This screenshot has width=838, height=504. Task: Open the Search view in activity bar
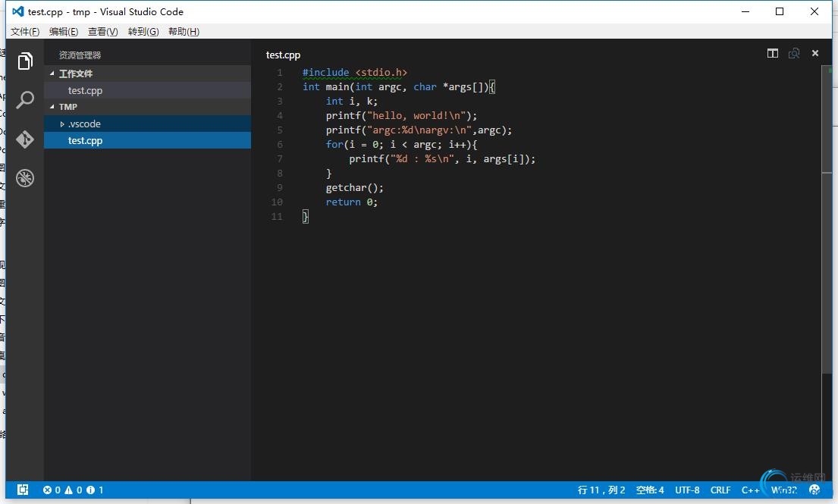(x=25, y=100)
